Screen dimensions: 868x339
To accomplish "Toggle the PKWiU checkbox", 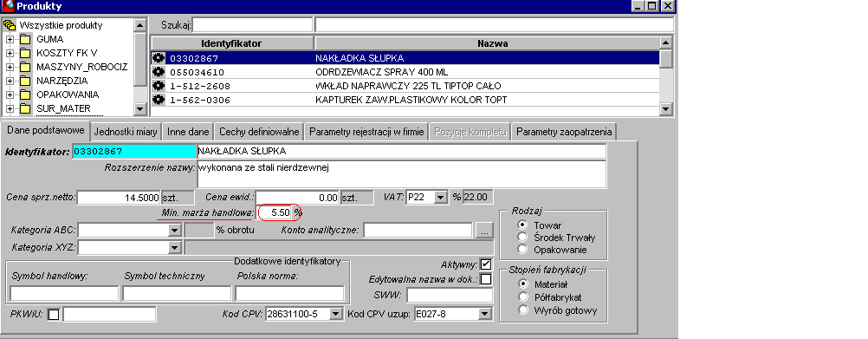I will [54, 315].
